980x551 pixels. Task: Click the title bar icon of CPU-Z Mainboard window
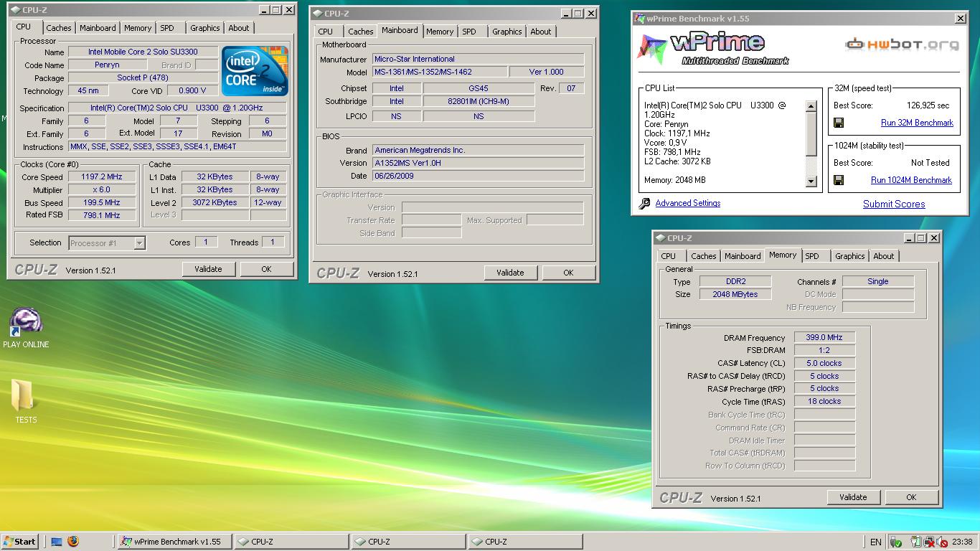317,14
